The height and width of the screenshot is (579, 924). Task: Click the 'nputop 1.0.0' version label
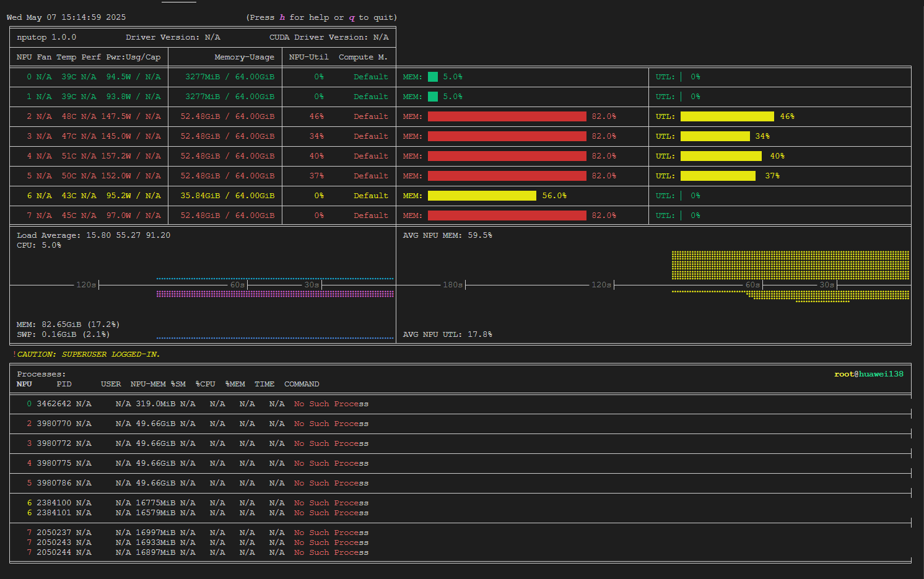[x=46, y=37]
